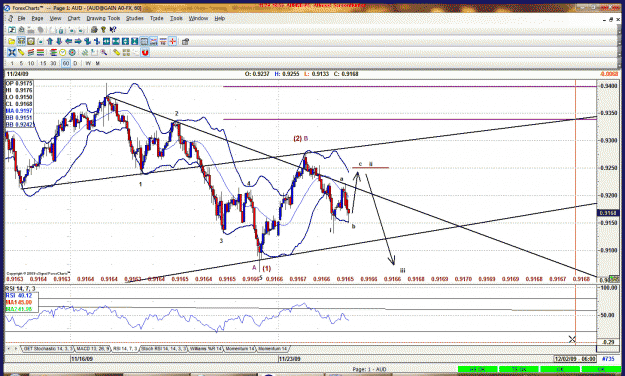Open the View menu
The image size is (625, 376).
55,18
